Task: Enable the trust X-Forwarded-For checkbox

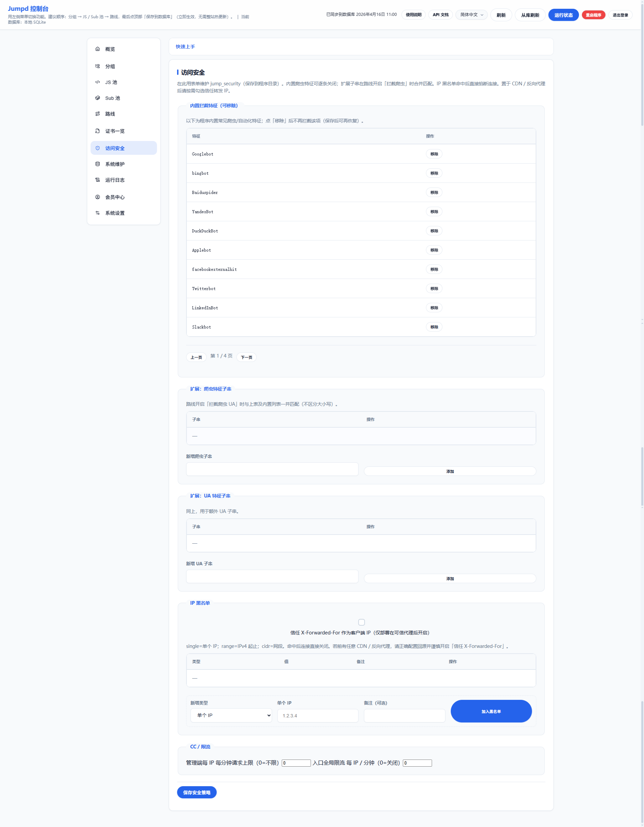Action: click(x=361, y=622)
